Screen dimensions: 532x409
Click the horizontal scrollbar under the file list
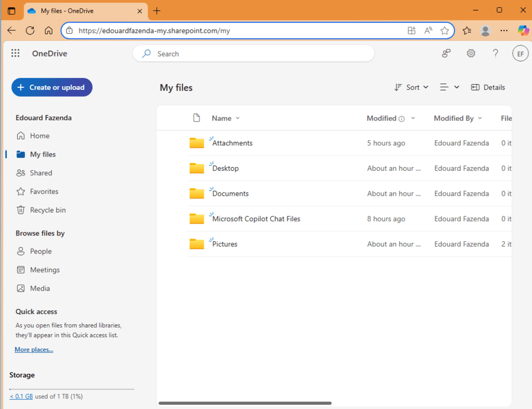pyautogui.click(x=245, y=403)
